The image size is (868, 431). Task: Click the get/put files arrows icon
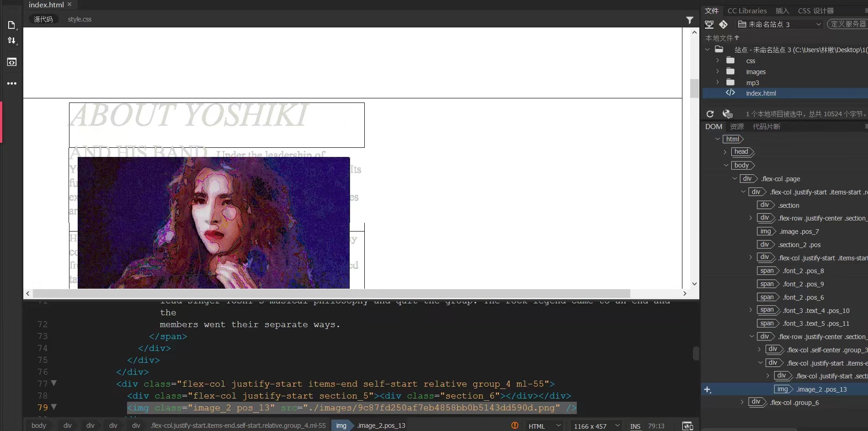pyautogui.click(x=12, y=41)
